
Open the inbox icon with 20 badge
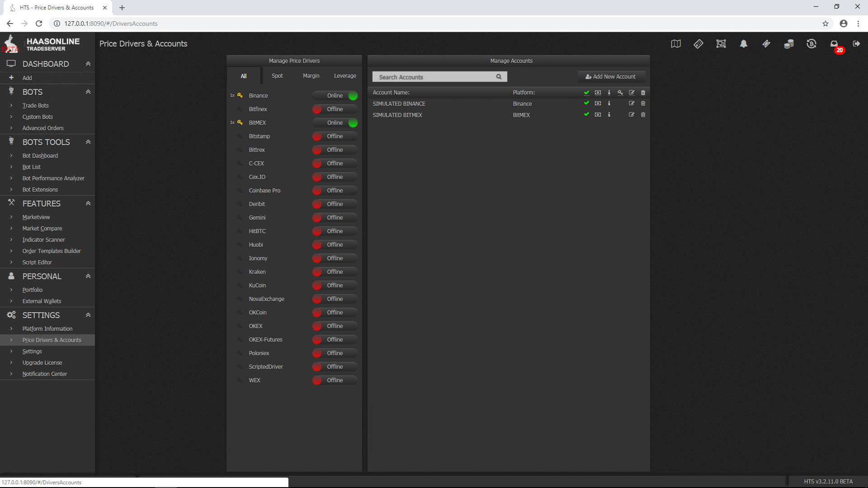834,44
